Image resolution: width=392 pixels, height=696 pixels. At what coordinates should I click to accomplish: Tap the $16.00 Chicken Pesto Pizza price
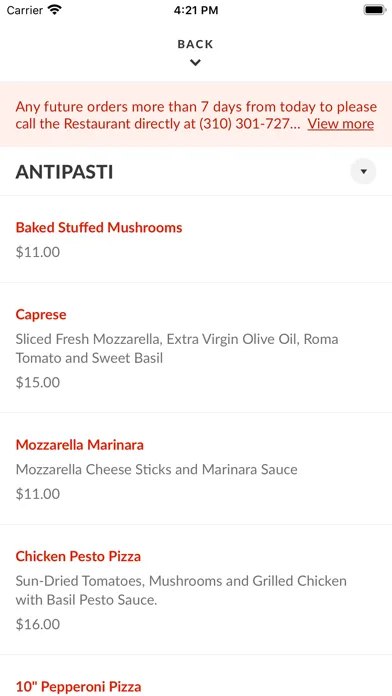point(38,624)
